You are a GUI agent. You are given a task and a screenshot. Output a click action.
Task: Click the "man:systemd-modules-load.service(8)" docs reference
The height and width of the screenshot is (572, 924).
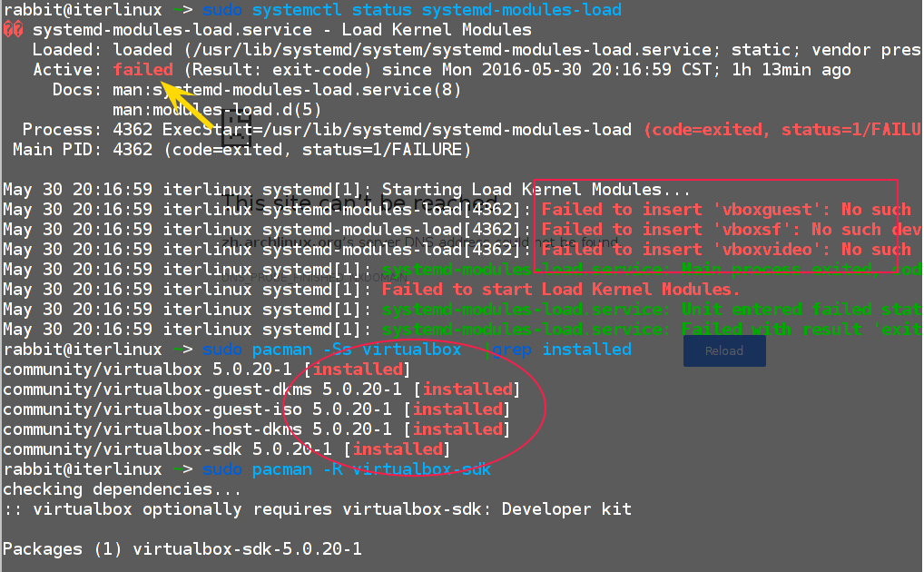[287, 90]
